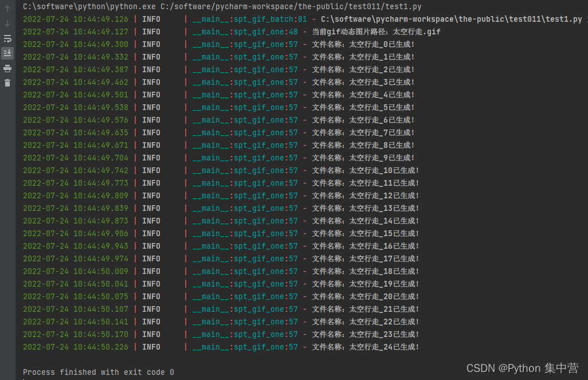The width and height of the screenshot is (588, 380).
Task: Toggle soft wrapping for console text
Action: pos(7,38)
